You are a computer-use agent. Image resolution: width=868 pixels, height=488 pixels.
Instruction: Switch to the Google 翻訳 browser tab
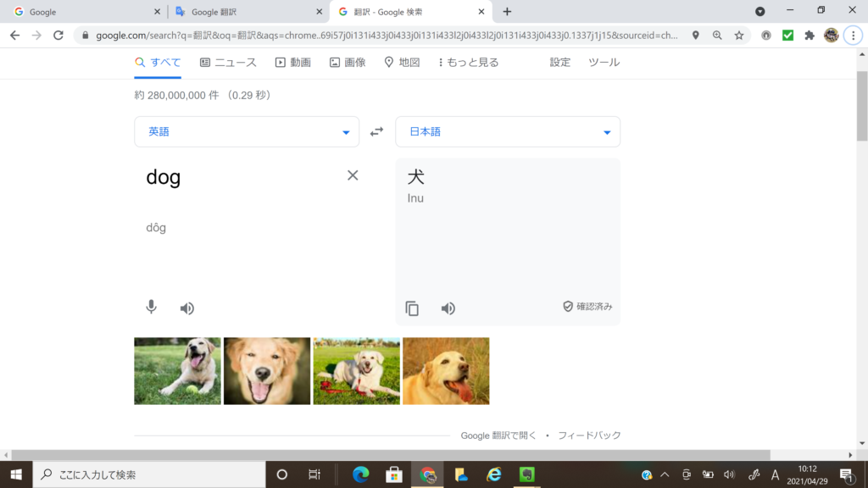point(246,12)
